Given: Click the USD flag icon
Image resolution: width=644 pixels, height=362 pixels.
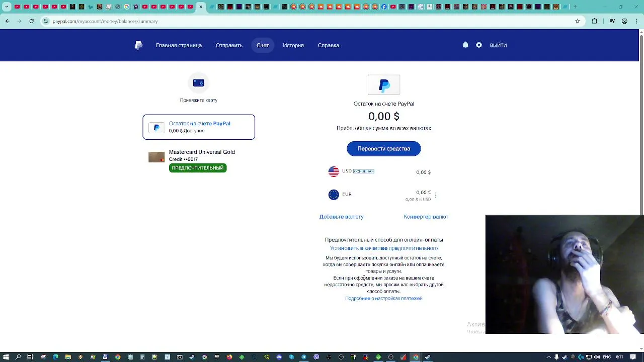Looking at the screenshot, I should click(334, 171).
